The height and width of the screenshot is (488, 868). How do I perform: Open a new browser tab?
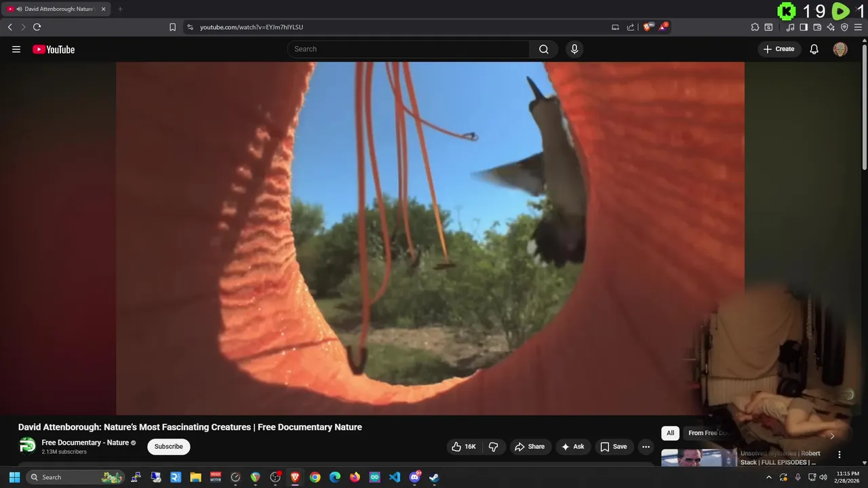(120, 9)
